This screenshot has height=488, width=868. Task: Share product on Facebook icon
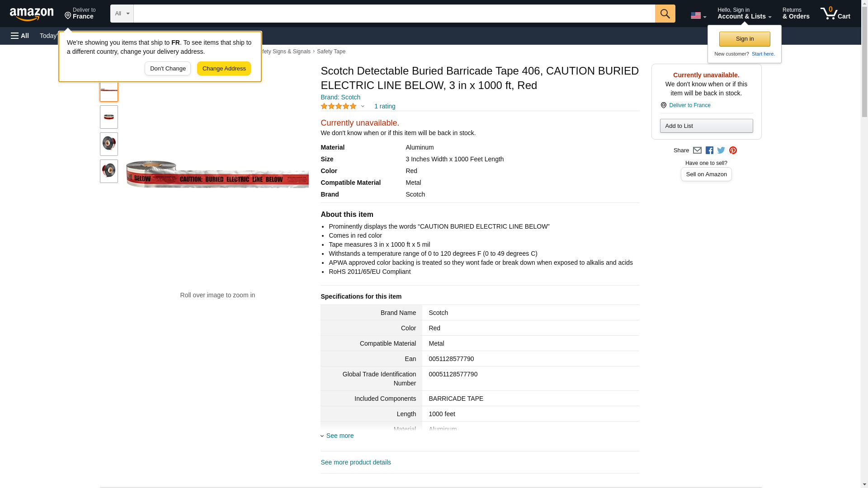tap(709, 150)
